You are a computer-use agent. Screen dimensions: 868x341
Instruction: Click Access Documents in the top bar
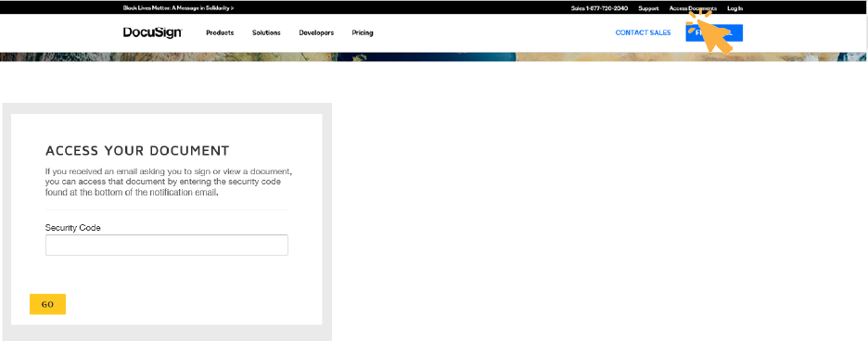tap(693, 8)
